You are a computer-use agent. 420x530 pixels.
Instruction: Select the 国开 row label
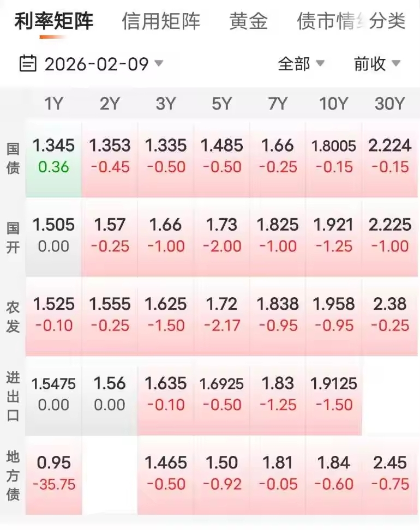(13, 236)
